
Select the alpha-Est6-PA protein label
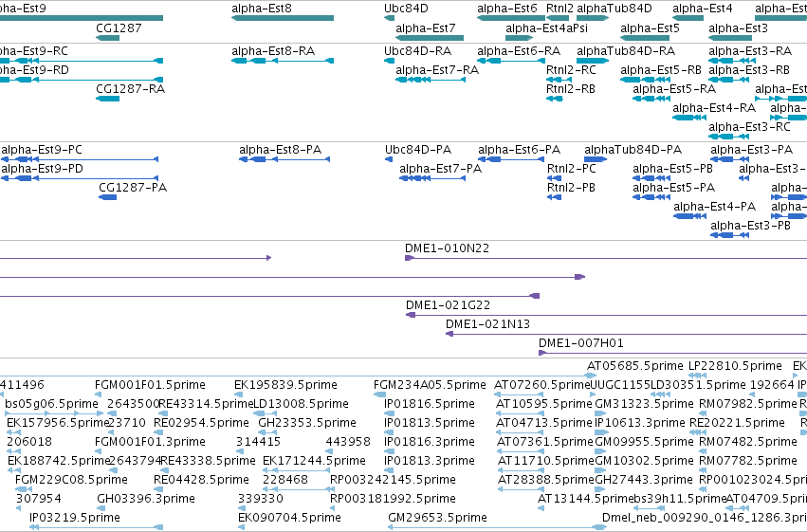(520, 149)
